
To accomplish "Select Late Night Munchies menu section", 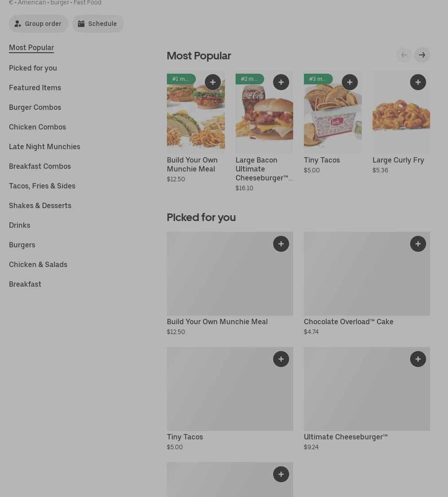I will click(45, 146).
